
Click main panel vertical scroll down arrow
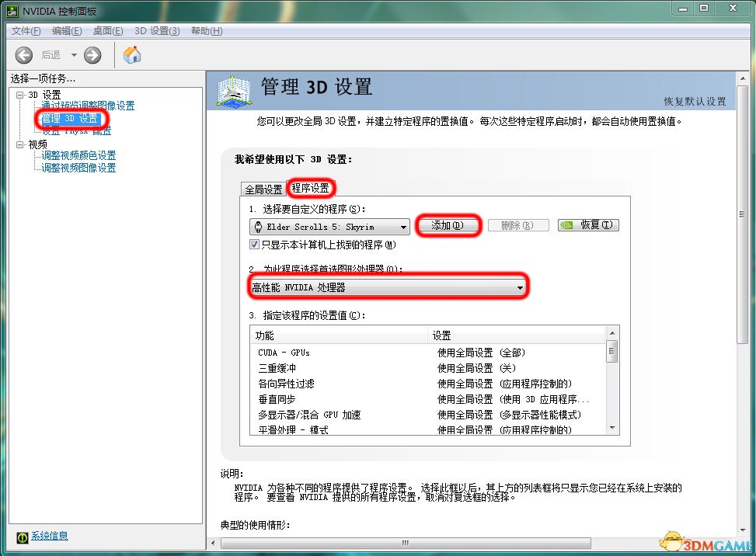pyautogui.click(x=743, y=530)
